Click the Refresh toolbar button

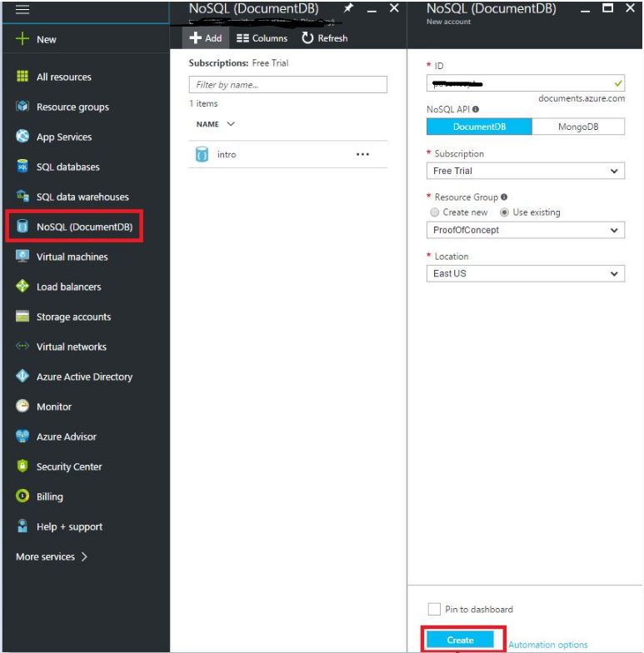(325, 38)
